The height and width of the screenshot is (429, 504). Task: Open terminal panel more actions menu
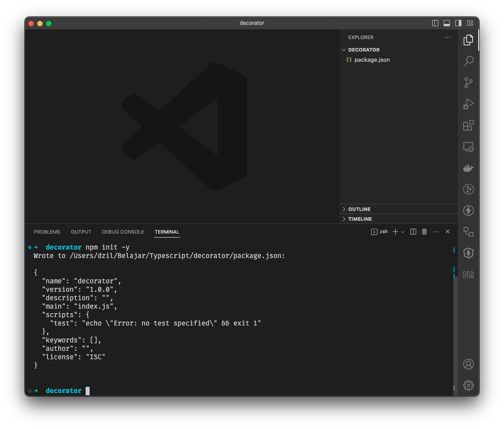[436, 232]
